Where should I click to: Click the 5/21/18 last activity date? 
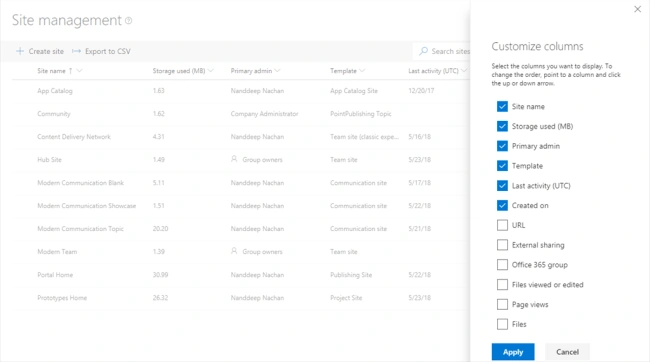click(420, 229)
